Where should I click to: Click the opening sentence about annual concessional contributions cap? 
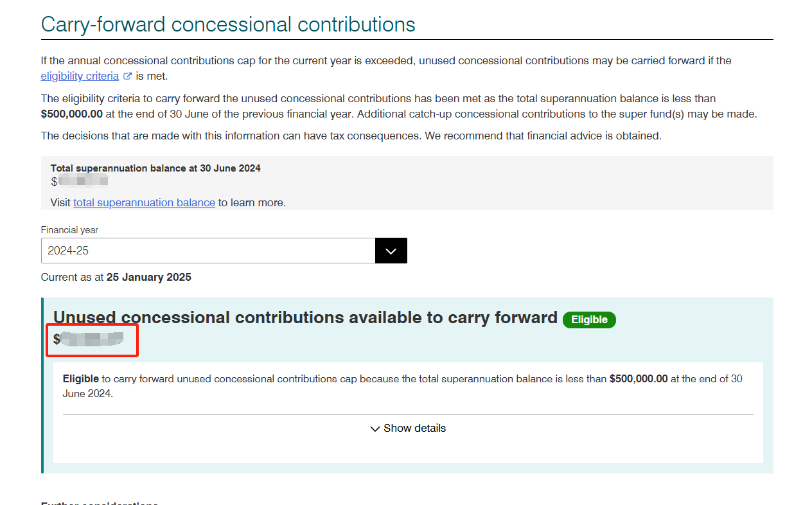tap(386, 61)
